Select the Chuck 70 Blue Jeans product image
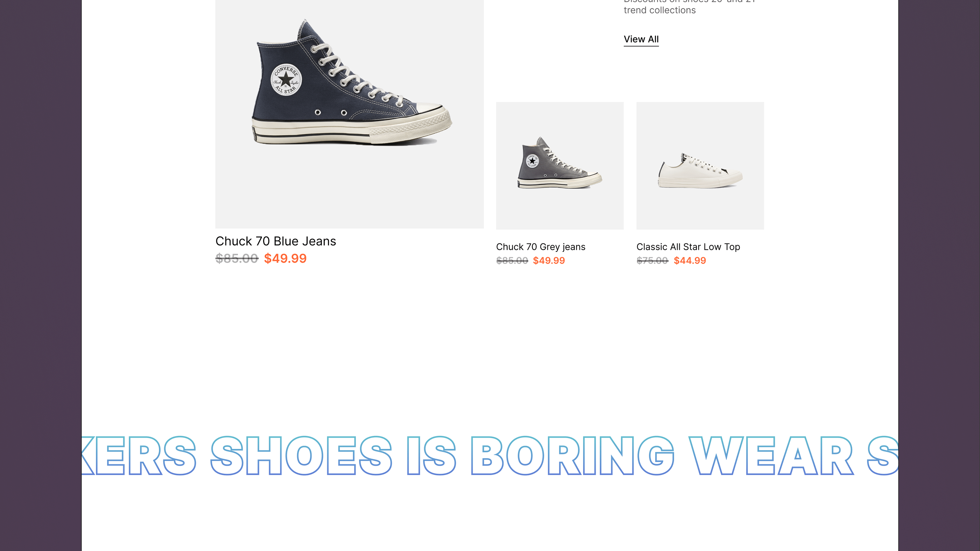Viewport: 980px width, 551px height. tap(349, 114)
